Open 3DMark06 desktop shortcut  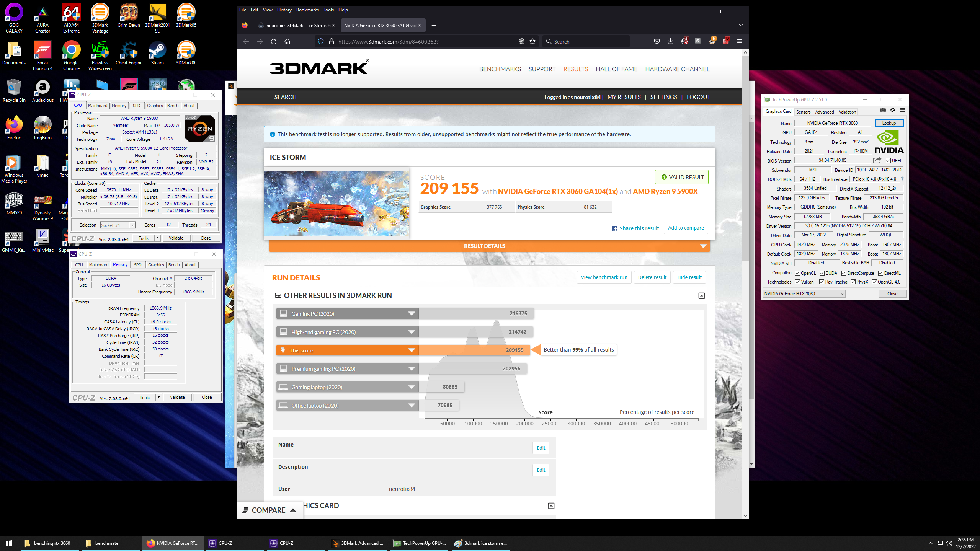click(186, 53)
